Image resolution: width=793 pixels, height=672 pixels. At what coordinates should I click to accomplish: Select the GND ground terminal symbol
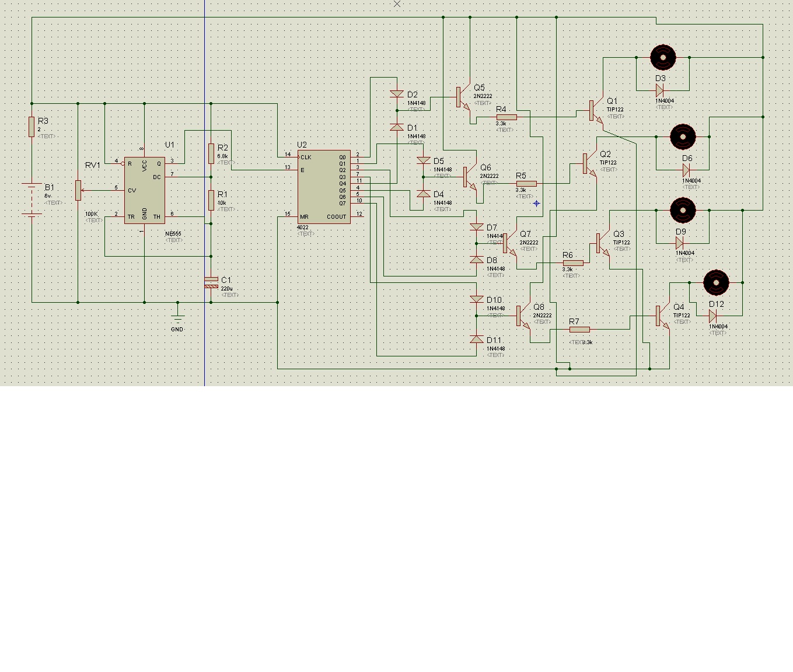(x=178, y=319)
